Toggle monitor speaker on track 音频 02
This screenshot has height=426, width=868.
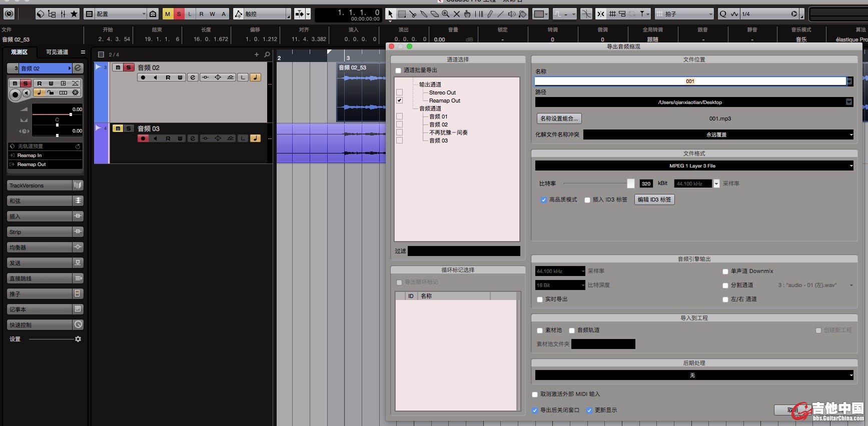tap(155, 77)
